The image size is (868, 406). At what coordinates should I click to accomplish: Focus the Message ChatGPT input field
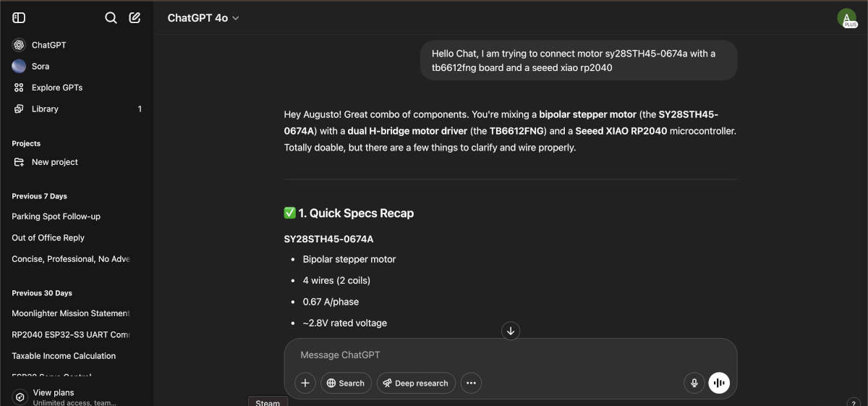pos(510,355)
